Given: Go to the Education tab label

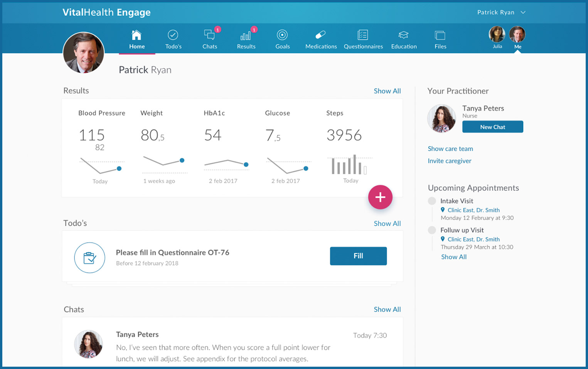Looking at the screenshot, I should [x=404, y=47].
